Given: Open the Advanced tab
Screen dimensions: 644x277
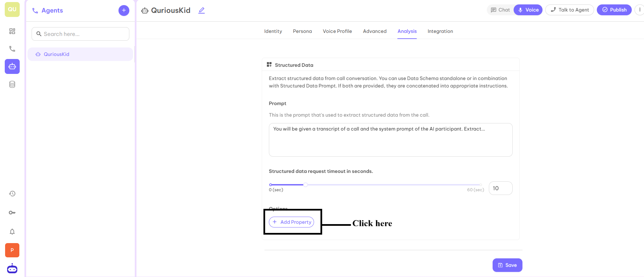Looking at the screenshot, I should point(375,31).
